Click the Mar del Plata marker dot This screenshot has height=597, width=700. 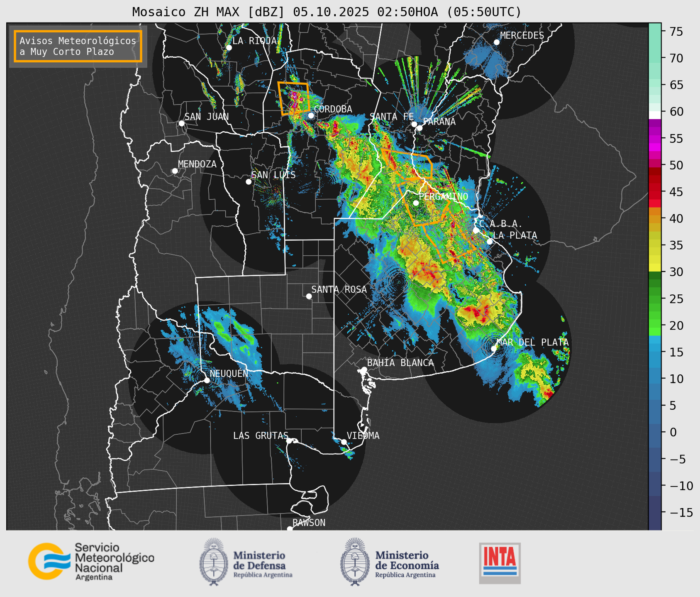pos(494,348)
